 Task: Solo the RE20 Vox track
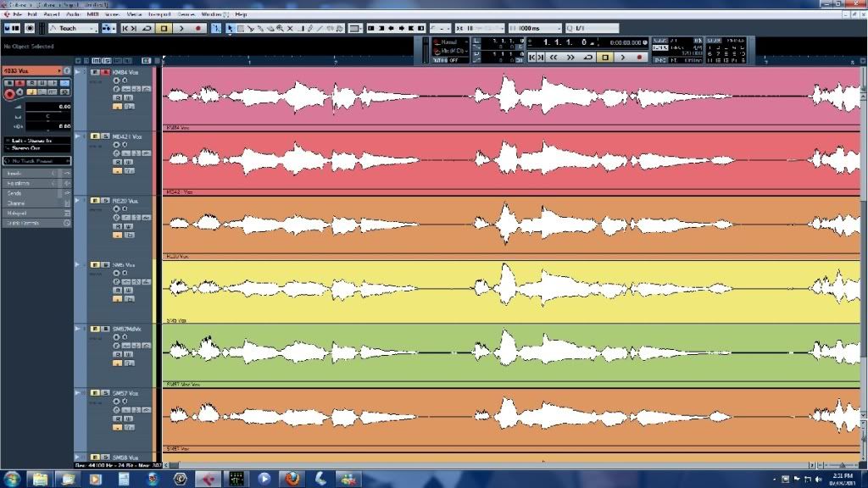[x=105, y=201]
